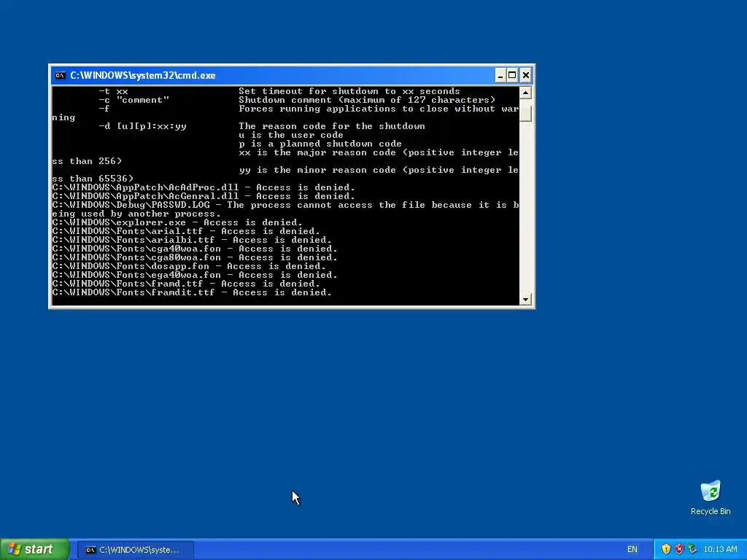Click the Fonts\framdit.ttf line

[x=192, y=292]
